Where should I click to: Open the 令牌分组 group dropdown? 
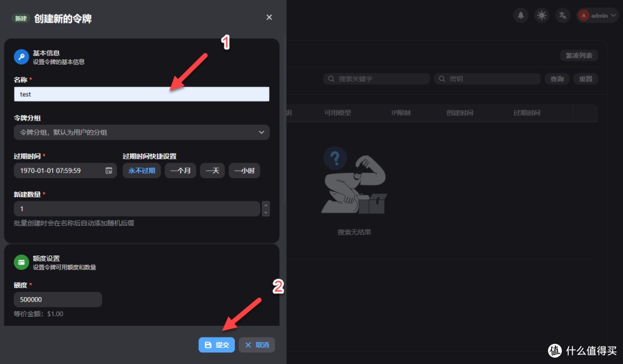(141, 132)
